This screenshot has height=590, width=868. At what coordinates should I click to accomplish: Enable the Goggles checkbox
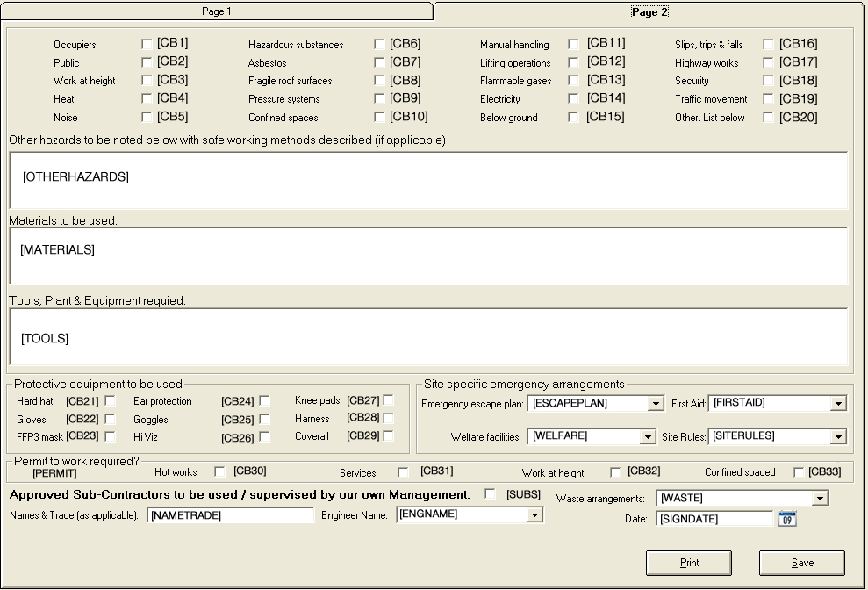click(264, 419)
